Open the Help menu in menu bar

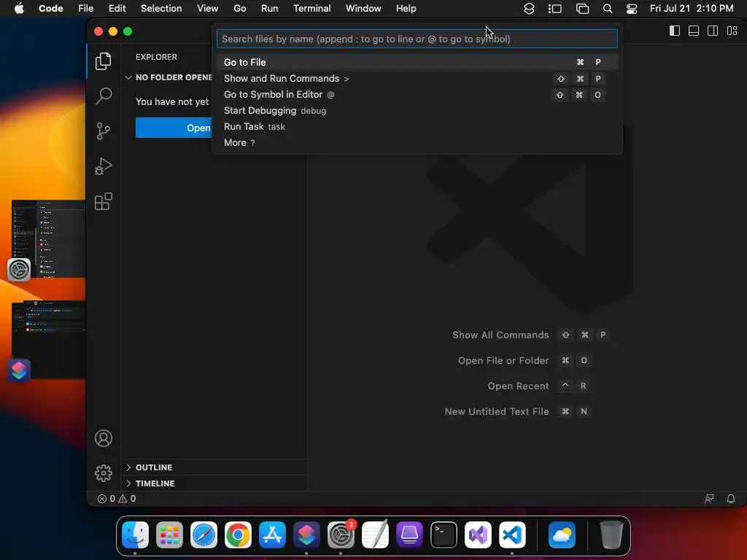click(x=406, y=9)
